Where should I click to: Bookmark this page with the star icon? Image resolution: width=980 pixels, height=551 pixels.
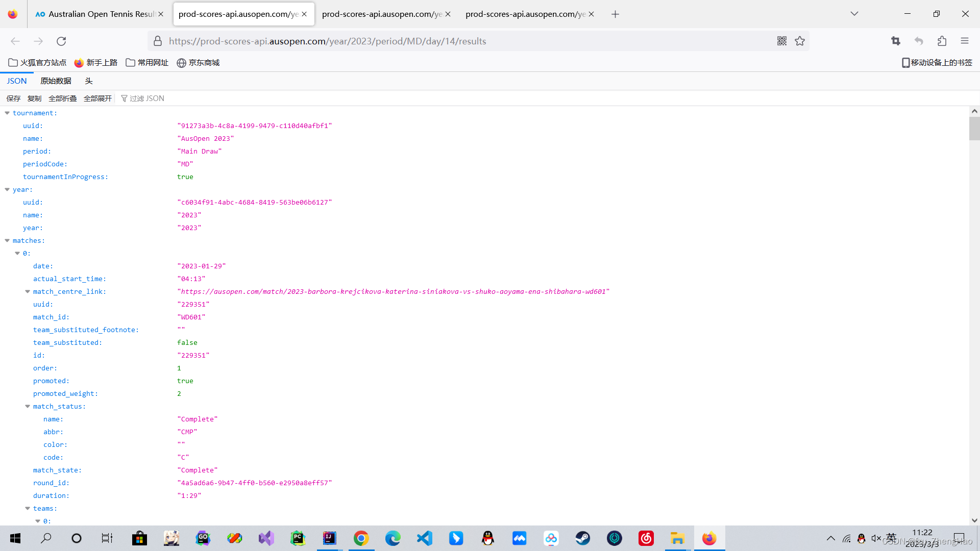pyautogui.click(x=800, y=41)
